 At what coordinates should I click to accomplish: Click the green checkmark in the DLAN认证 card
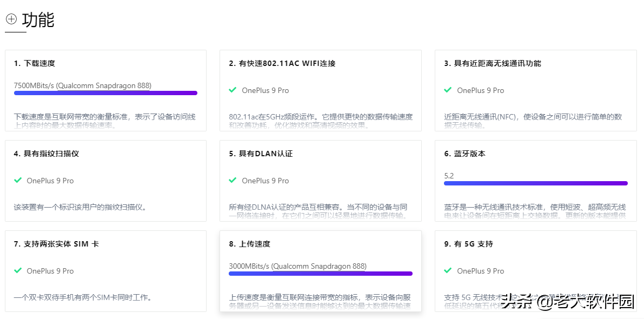233,180
